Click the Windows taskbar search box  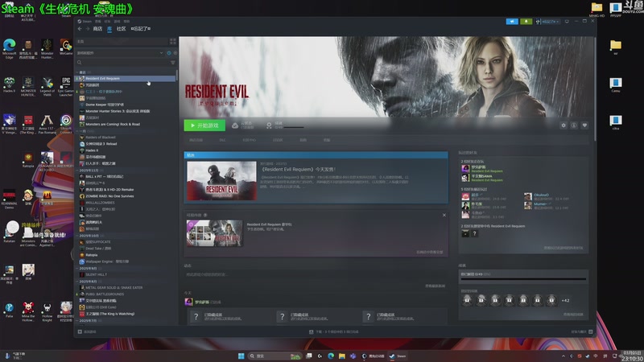[275, 356]
